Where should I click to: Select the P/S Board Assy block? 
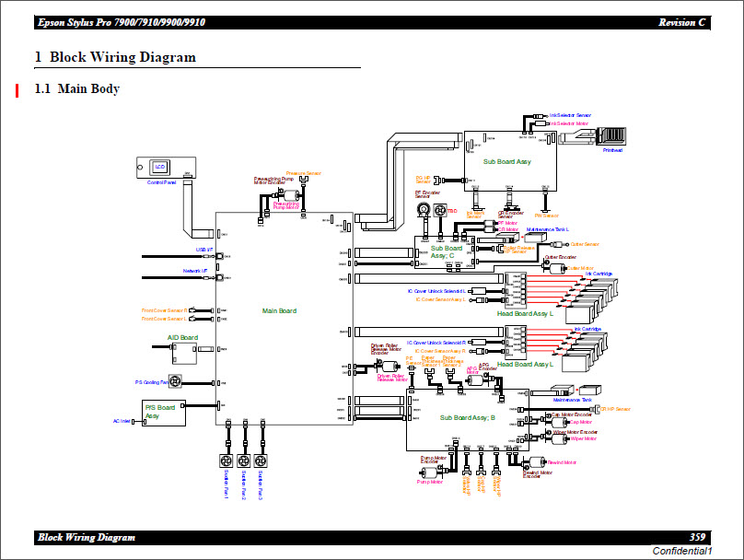(161, 411)
